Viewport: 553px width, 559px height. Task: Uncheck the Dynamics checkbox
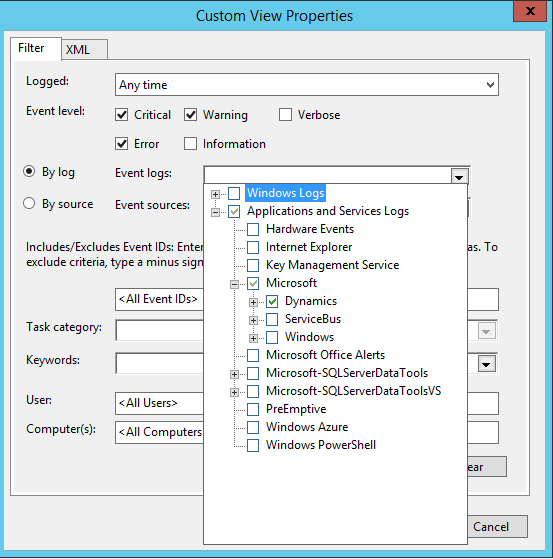tap(272, 302)
